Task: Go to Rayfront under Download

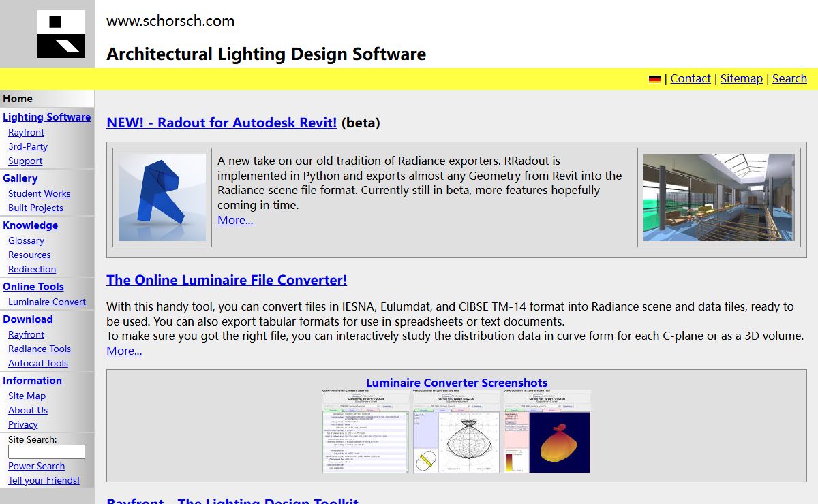Action: [26, 335]
